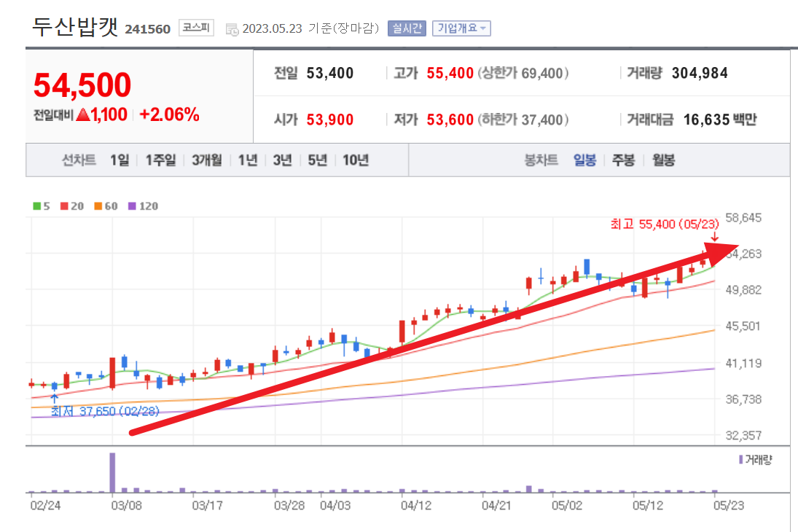798x532 pixels.
Task: Click the 실시간 realtime button
Action: click(x=407, y=28)
